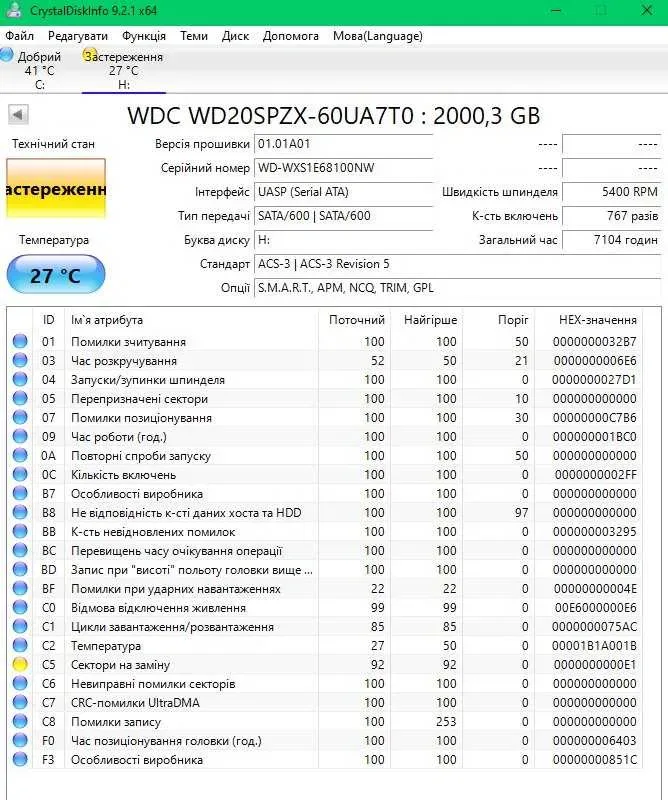Click the blue status icon for attribute 03
This screenshot has height=800, width=668.
pyautogui.click(x=20, y=361)
